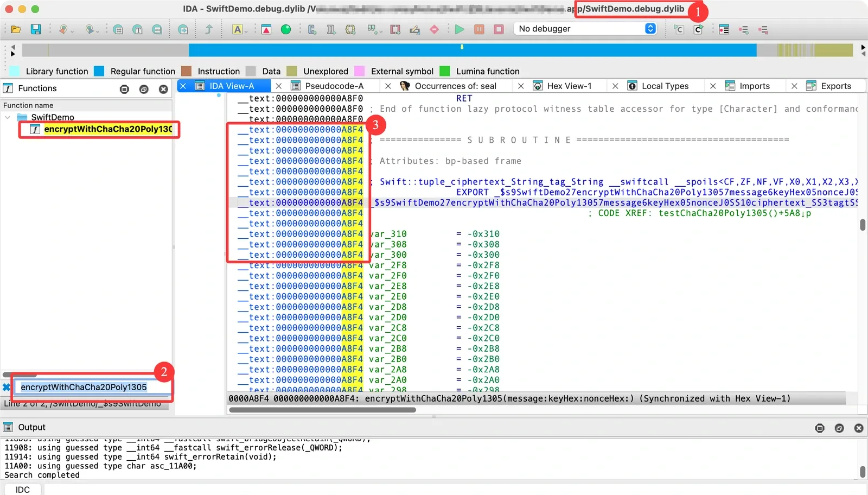Click the IDC command line button
868x495 pixels.
tap(22, 490)
